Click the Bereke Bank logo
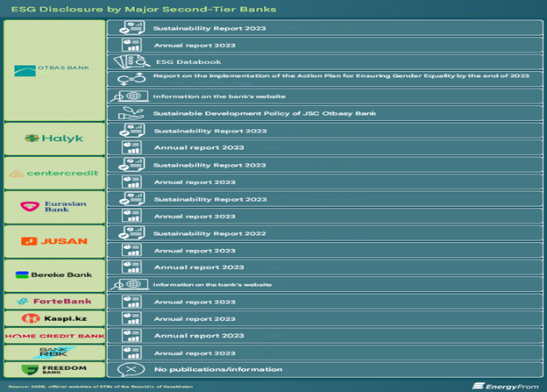547x392 pixels. point(53,274)
